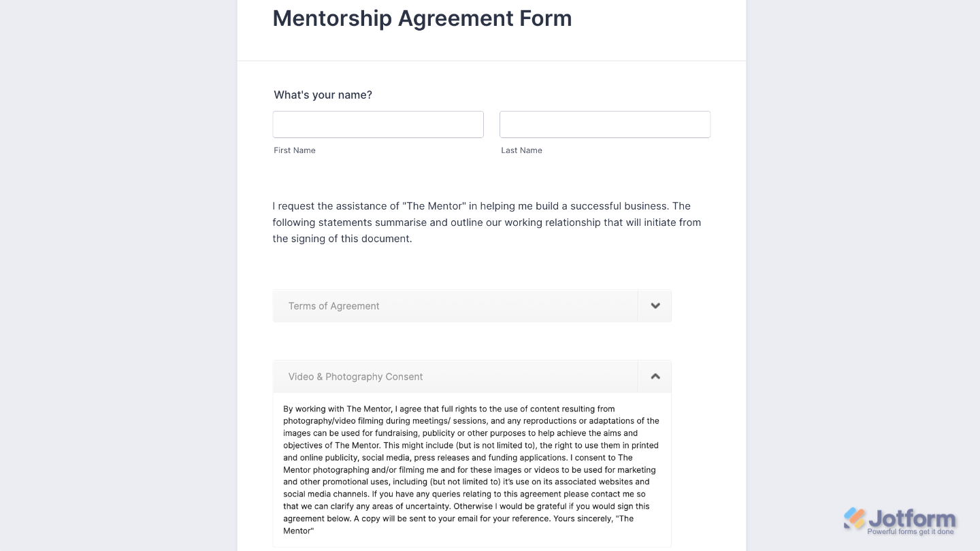This screenshot has width=980, height=551.
Task: Click the consent paragraph beginning 'By working with The Mentor'
Action: (x=471, y=469)
